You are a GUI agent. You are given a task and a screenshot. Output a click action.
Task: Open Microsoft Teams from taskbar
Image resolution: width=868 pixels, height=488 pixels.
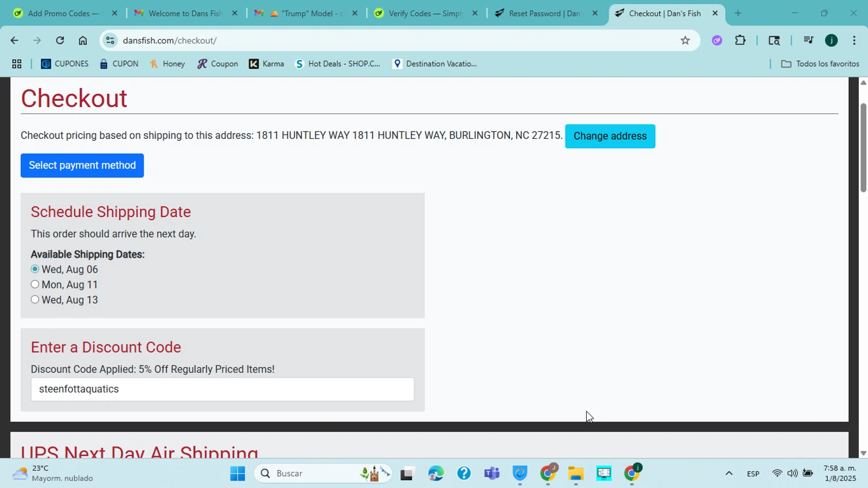pos(492,474)
